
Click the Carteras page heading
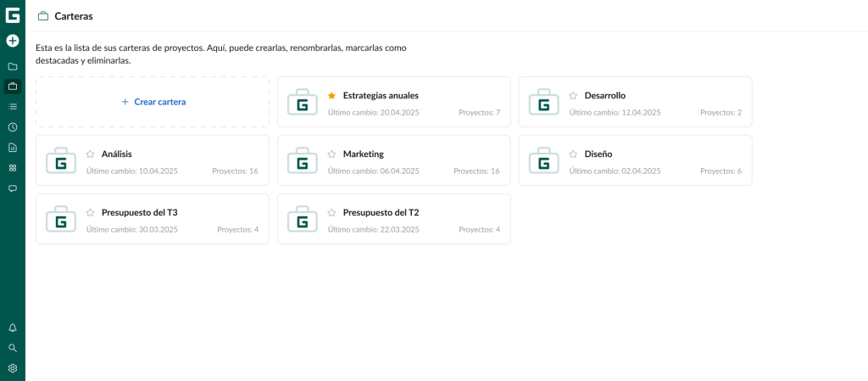tap(74, 16)
